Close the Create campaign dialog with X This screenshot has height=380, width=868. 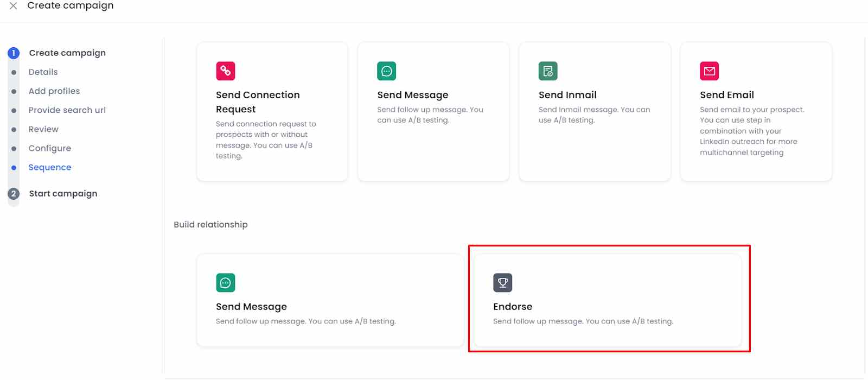point(14,5)
